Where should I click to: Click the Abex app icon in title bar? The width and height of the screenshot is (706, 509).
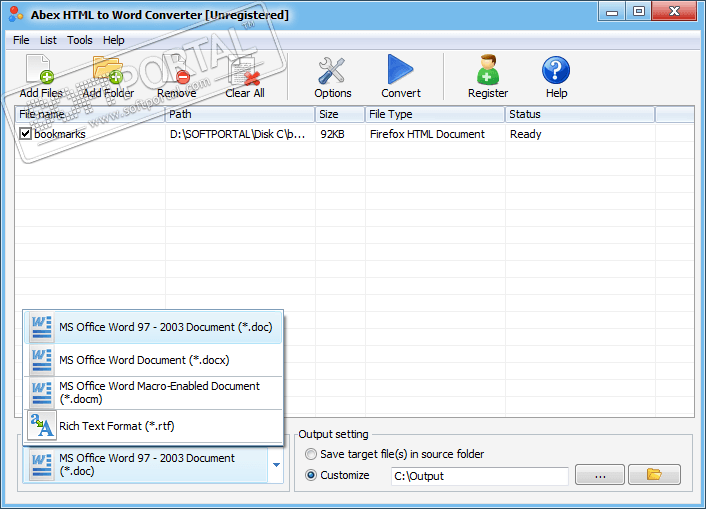pos(15,14)
